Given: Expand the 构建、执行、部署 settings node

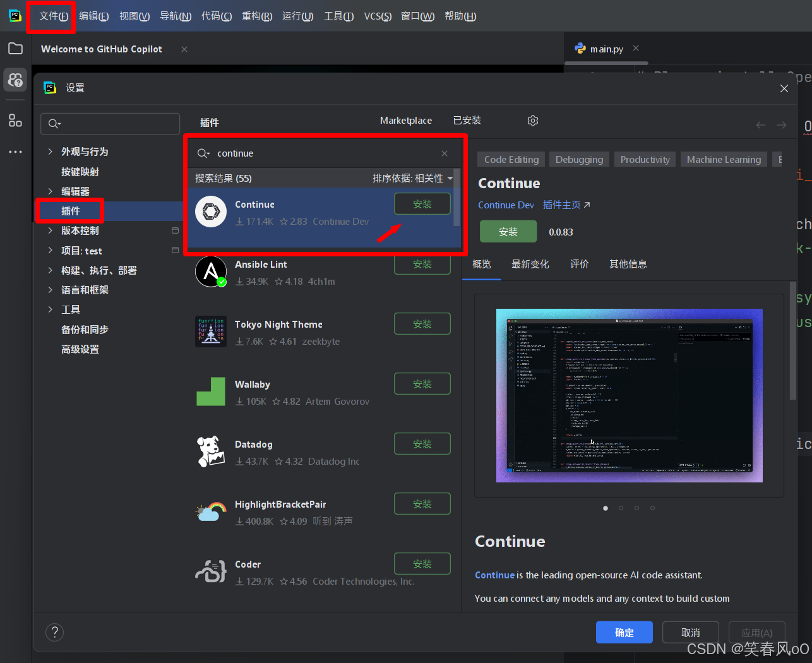Looking at the screenshot, I should click(51, 270).
